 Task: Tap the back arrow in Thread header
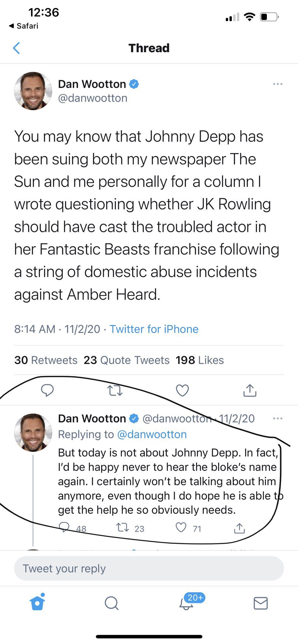(16, 48)
